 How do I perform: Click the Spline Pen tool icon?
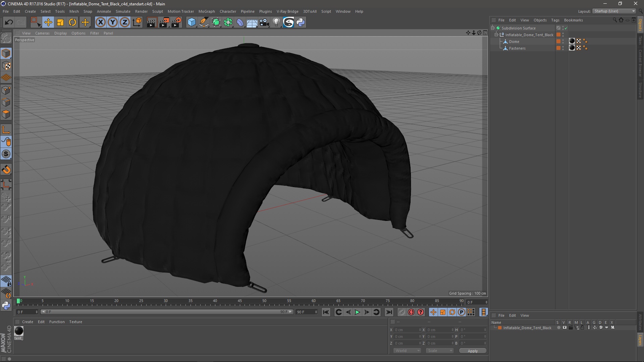coord(204,22)
